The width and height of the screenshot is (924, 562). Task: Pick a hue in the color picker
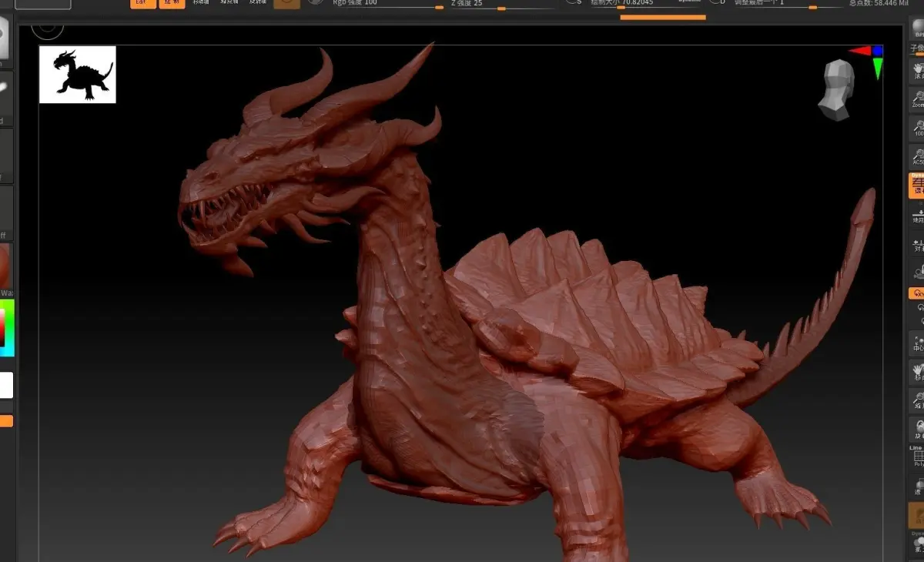click(8, 328)
